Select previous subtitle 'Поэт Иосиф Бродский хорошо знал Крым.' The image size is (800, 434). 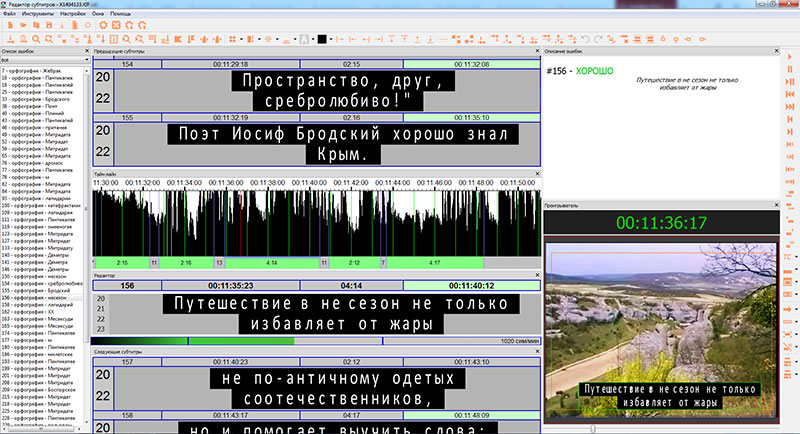pyautogui.click(x=343, y=144)
